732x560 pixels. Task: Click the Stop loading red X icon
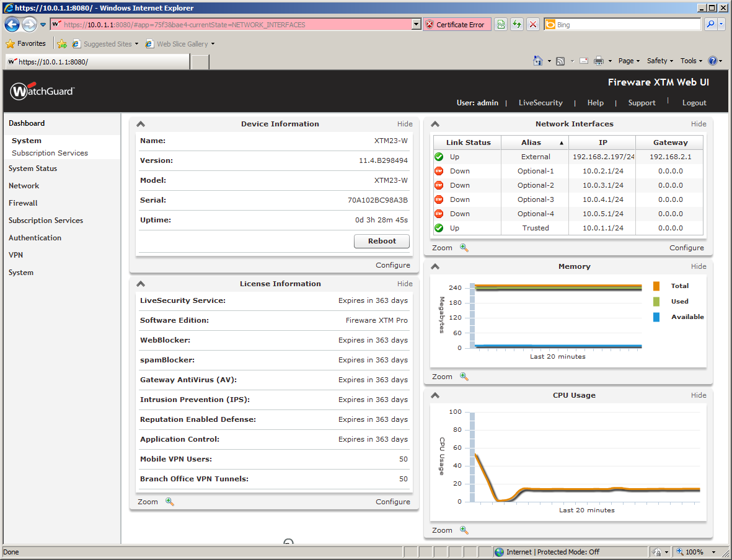click(x=532, y=25)
